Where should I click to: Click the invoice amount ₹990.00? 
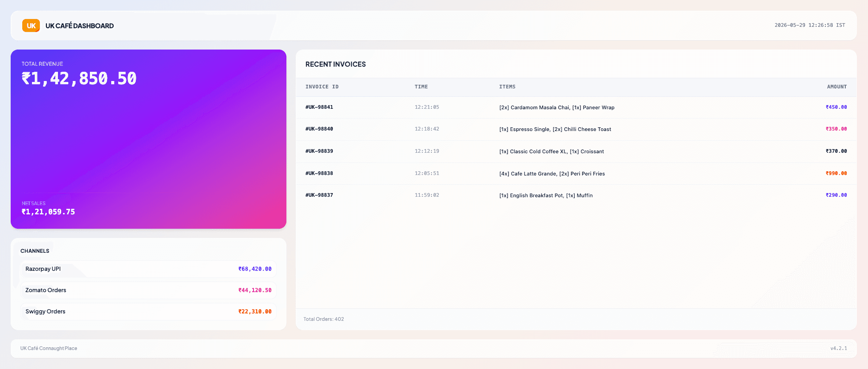click(836, 173)
